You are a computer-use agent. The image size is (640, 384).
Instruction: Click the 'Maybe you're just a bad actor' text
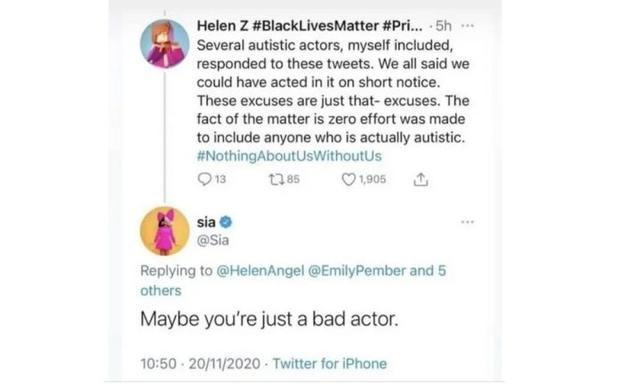tap(269, 319)
